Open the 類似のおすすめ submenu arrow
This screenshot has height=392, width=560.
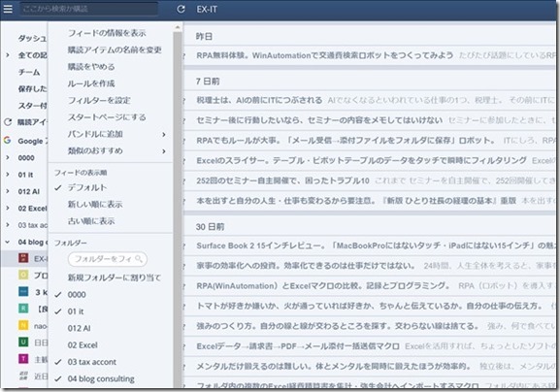click(x=164, y=151)
